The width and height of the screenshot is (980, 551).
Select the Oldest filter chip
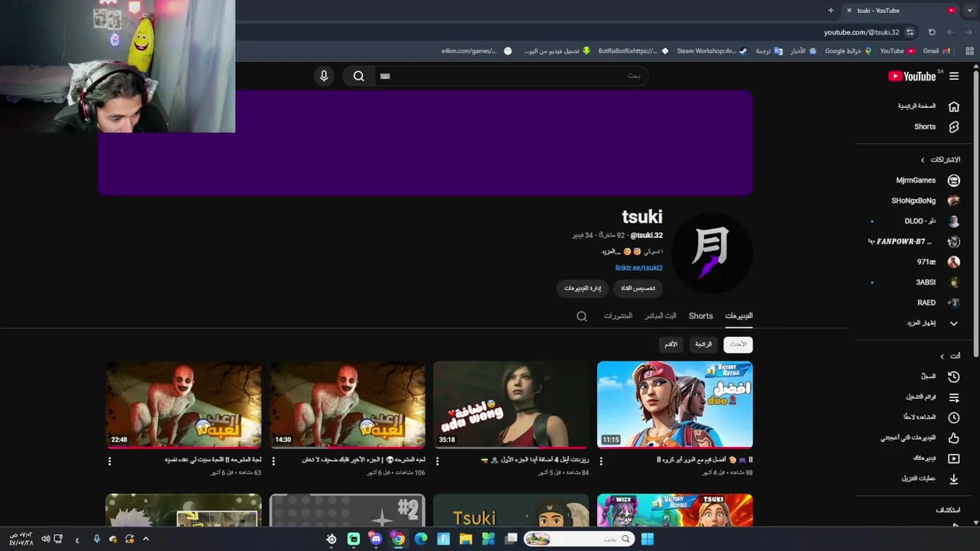click(671, 344)
